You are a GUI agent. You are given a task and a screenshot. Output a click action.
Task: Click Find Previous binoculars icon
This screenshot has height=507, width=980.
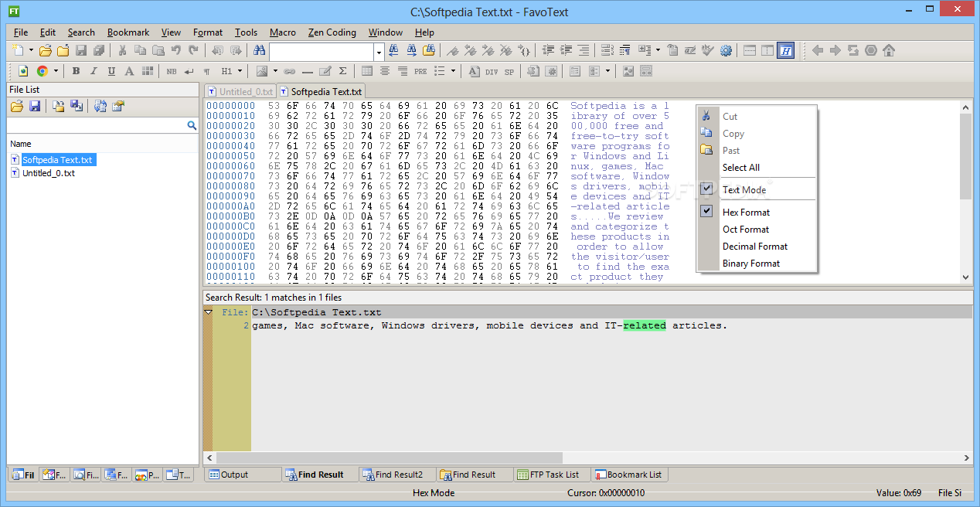coord(393,50)
